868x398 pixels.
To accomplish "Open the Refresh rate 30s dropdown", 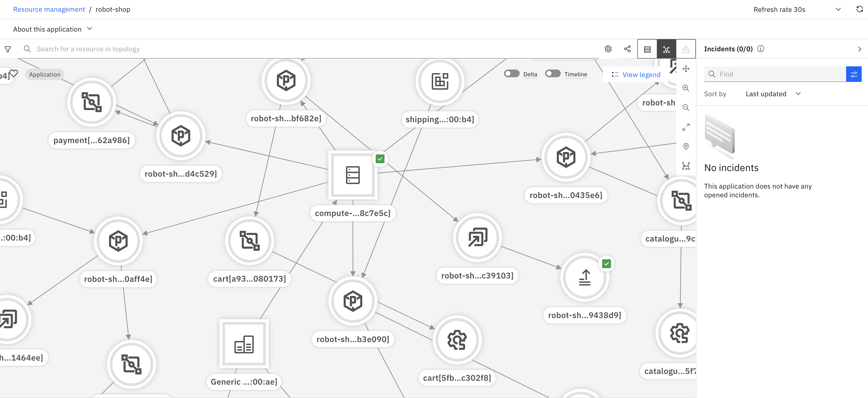I will coord(797,9).
